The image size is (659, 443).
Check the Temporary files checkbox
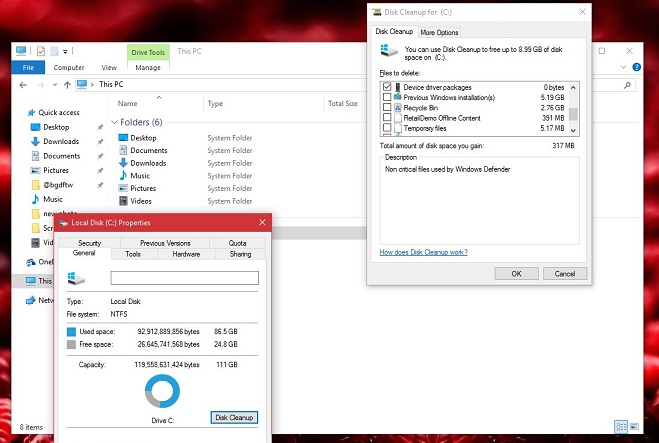[387, 127]
